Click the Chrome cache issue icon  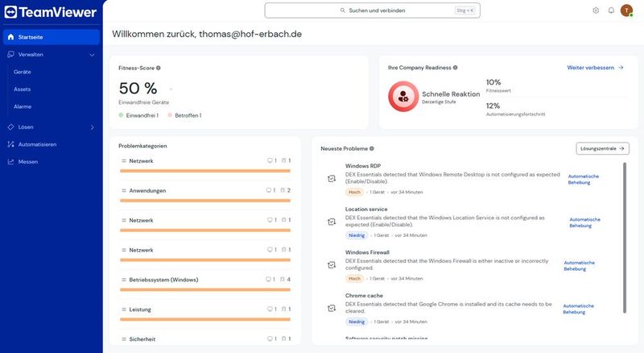click(332, 308)
